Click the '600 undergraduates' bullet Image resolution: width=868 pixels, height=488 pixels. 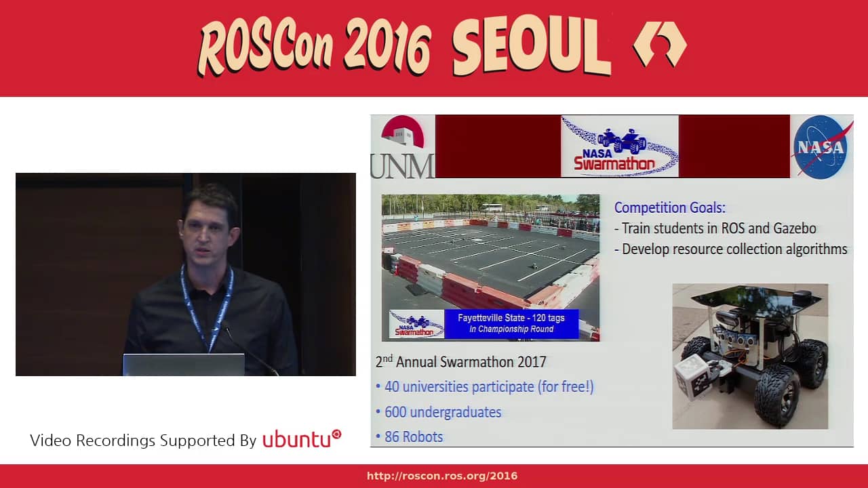coord(438,412)
